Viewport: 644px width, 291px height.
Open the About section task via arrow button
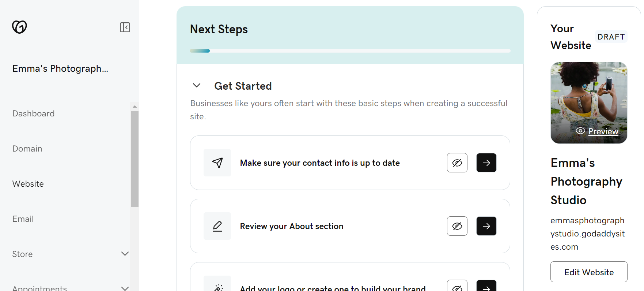click(486, 226)
